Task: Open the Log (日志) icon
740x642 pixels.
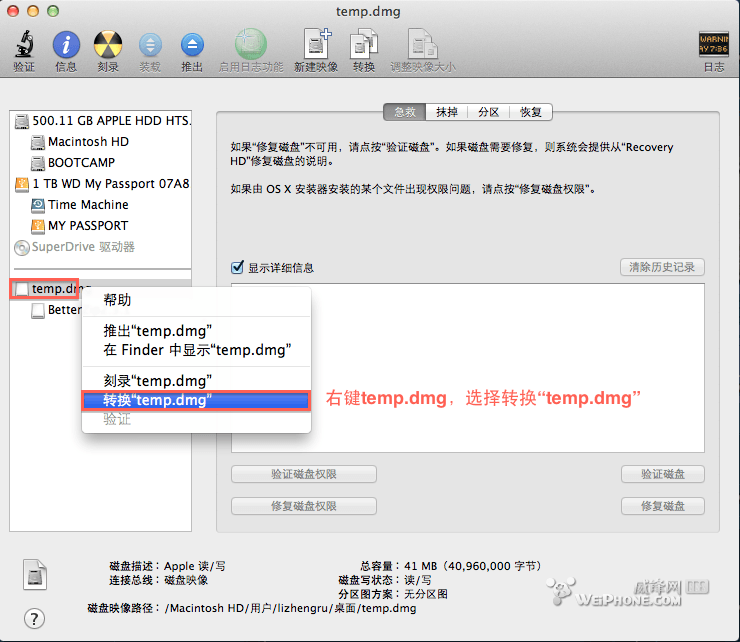Action: (713, 46)
